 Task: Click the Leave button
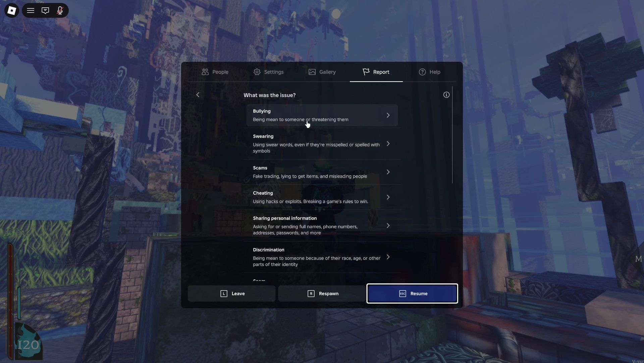coord(232,293)
